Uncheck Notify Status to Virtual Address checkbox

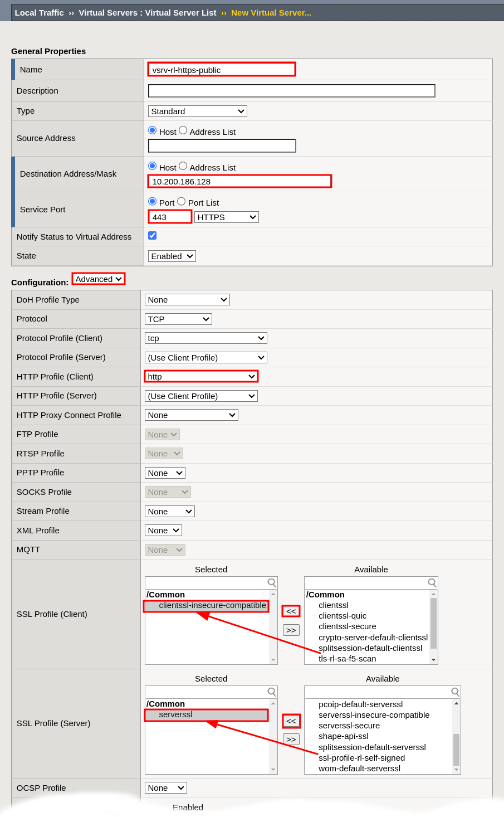click(x=152, y=236)
